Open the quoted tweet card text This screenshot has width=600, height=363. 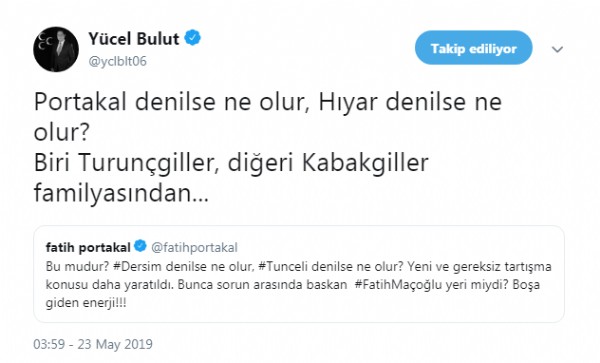298,285
